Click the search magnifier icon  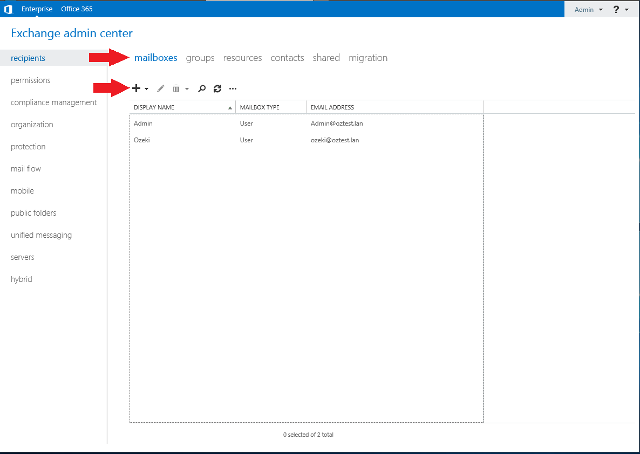[x=202, y=89]
